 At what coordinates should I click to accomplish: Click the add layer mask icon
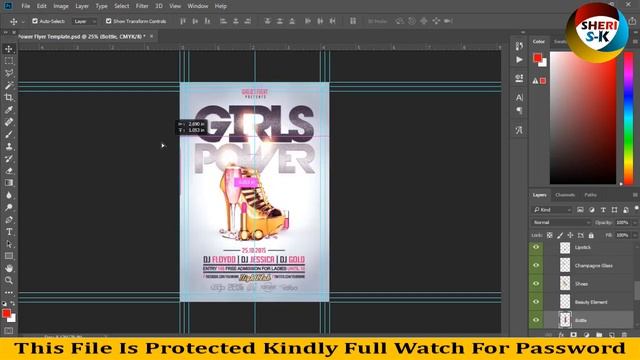point(573,335)
